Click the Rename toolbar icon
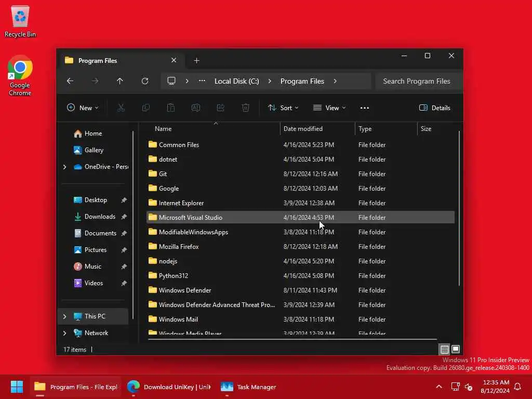 pos(196,108)
